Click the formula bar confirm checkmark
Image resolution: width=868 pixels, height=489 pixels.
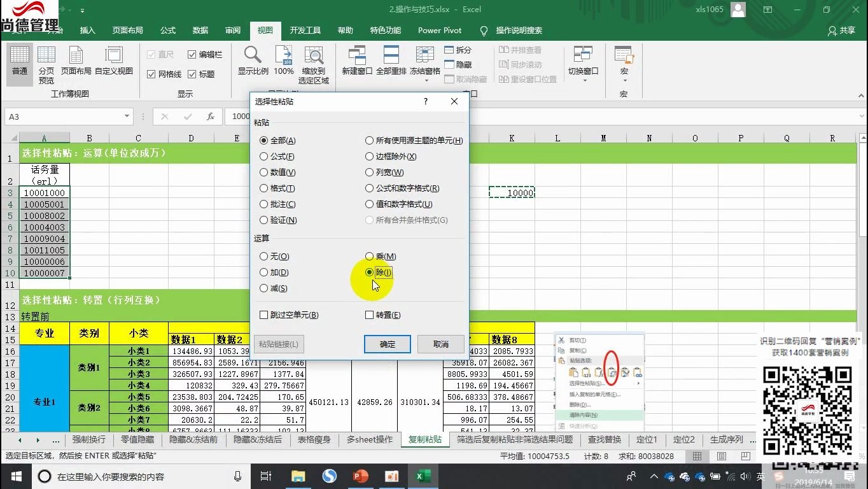coord(188,117)
